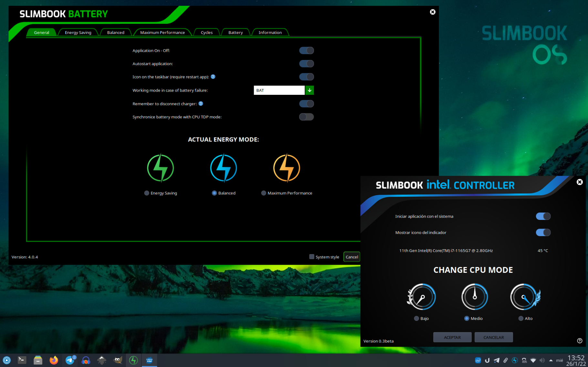Open the application launcher menu in taskbar
This screenshot has width=588, height=367.
click(7, 360)
